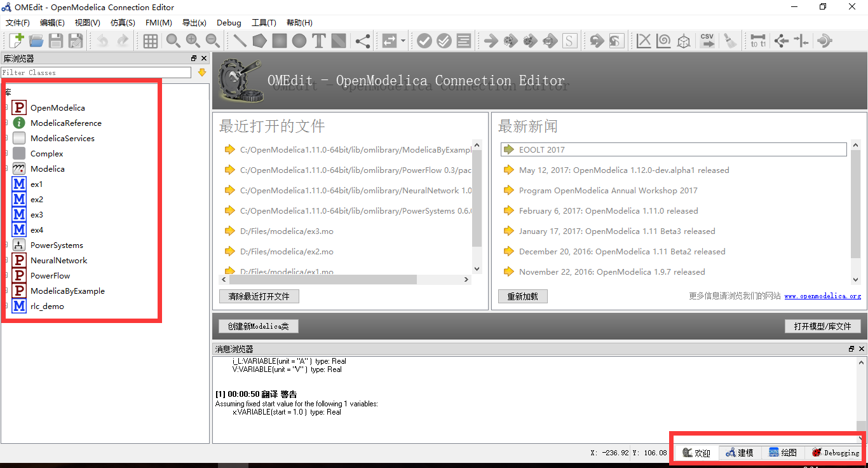
Task: Expand the NeuralNetwork library node
Action: [x=6, y=260]
